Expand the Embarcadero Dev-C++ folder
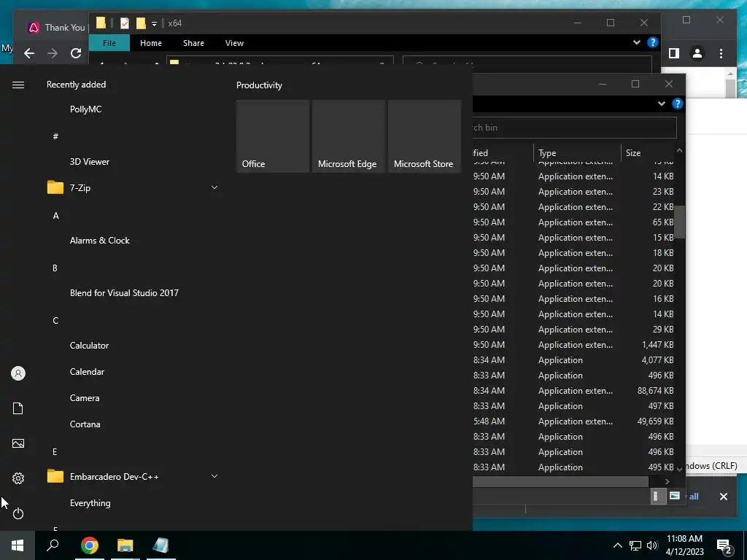The height and width of the screenshot is (560, 747). click(214, 476)
